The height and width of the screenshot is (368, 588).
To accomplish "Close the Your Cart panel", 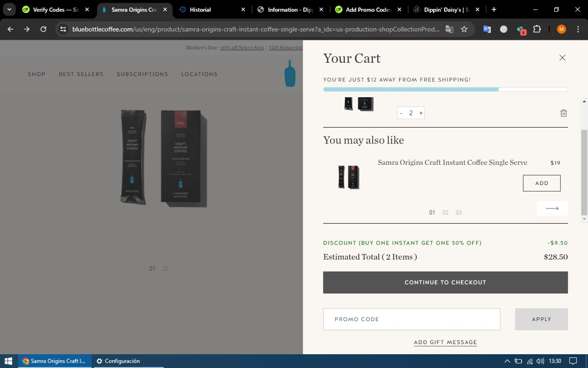I will 562,58.
